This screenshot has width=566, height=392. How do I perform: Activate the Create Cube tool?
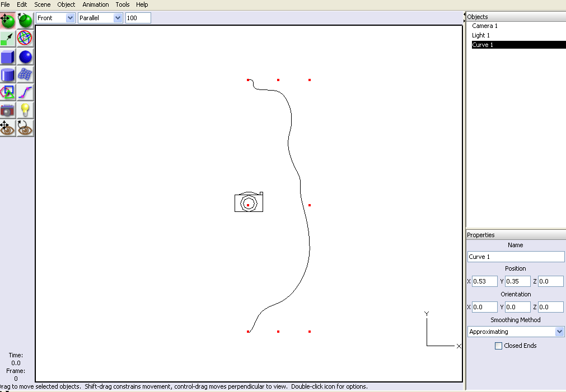(8, 56)
